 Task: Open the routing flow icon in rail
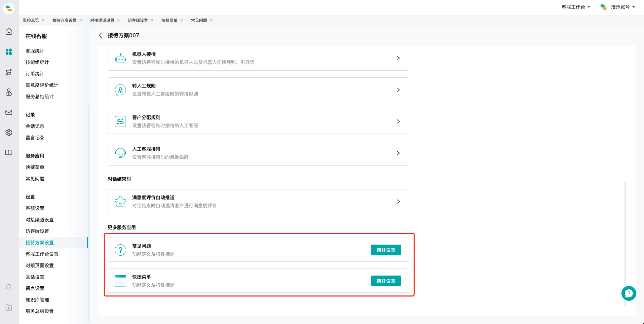coord(9,72)
